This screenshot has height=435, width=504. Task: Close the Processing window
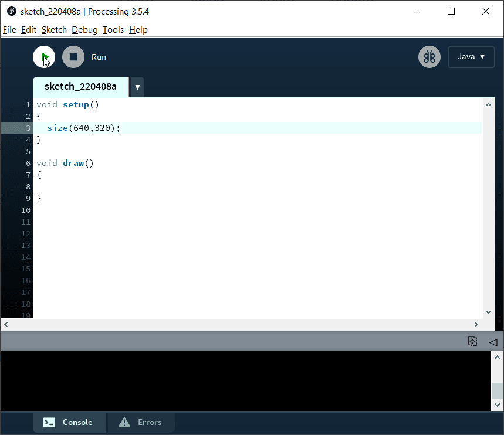click(x=486, y=11)
